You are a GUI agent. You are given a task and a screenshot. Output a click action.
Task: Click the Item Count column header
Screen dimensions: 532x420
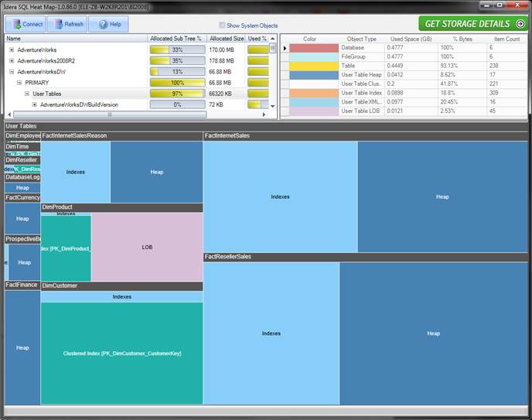[x=506, y=39]
